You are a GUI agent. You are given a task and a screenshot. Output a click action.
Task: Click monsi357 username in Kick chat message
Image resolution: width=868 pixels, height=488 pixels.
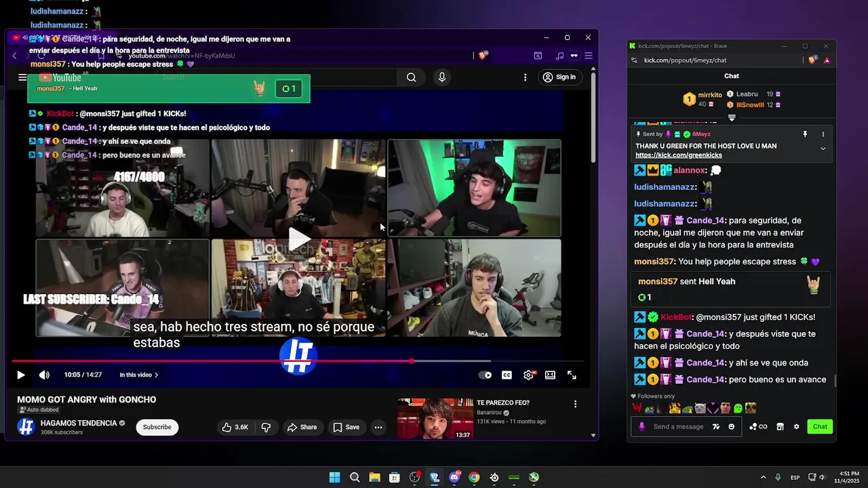click(654, 262)
